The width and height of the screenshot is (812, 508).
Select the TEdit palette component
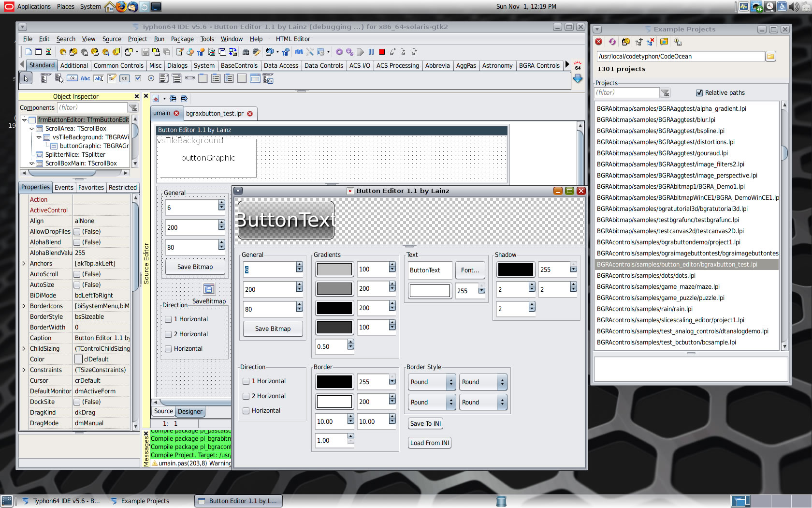point(99,78)
